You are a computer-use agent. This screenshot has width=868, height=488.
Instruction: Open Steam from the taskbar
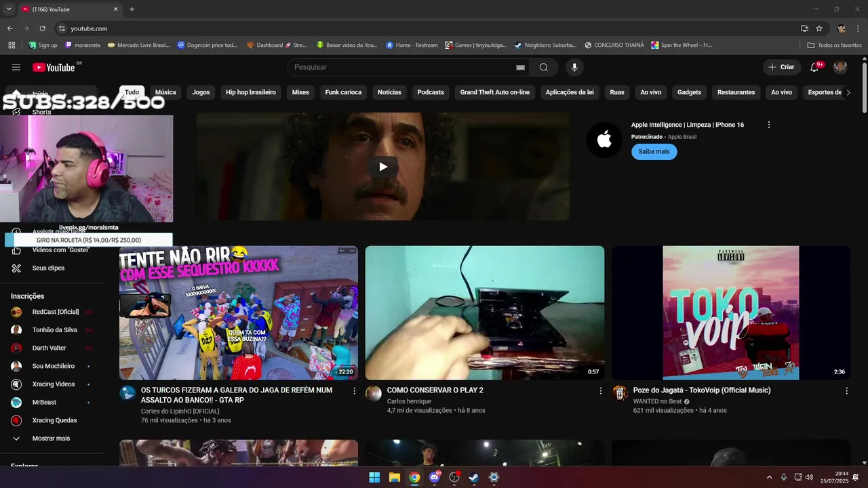pos(474,477)
